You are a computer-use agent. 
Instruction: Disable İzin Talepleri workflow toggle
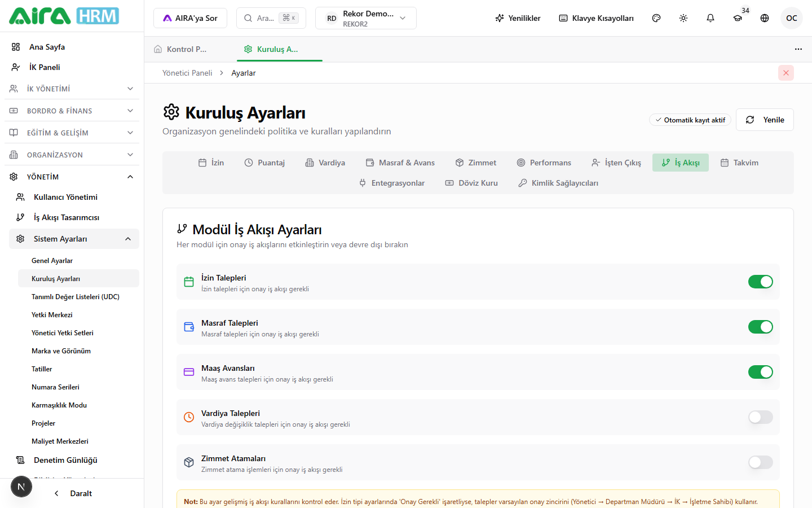761,282
